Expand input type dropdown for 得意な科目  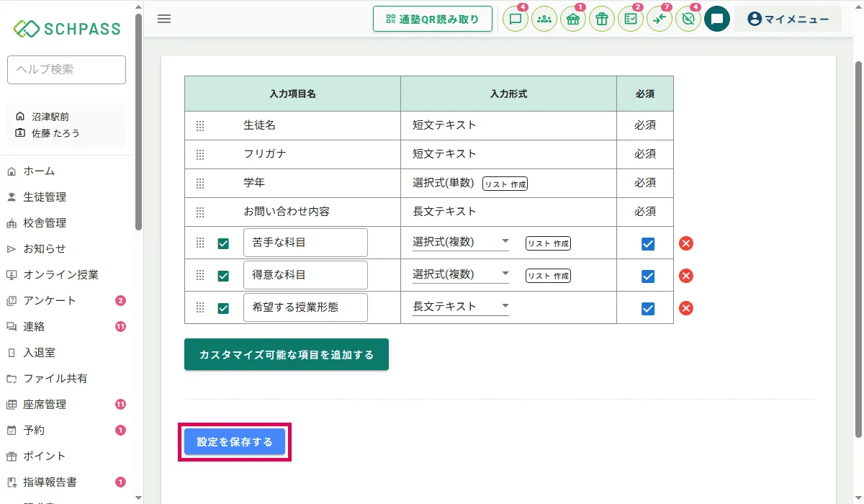tap(461, 274)
